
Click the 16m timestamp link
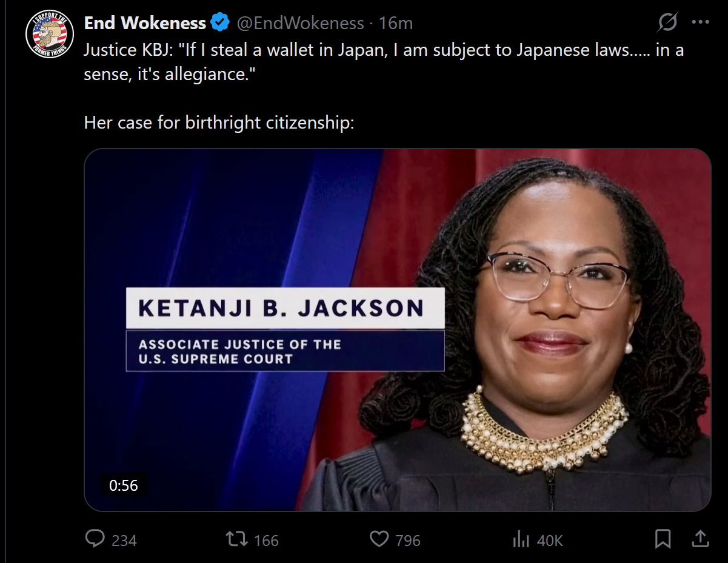[396, 23]
